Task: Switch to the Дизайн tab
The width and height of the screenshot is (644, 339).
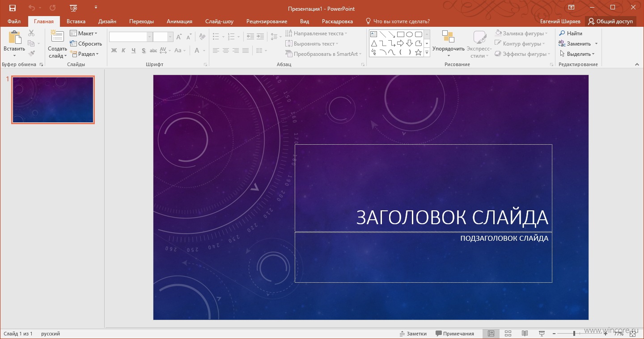Action: pyautogui.click(x=107, y=21)
